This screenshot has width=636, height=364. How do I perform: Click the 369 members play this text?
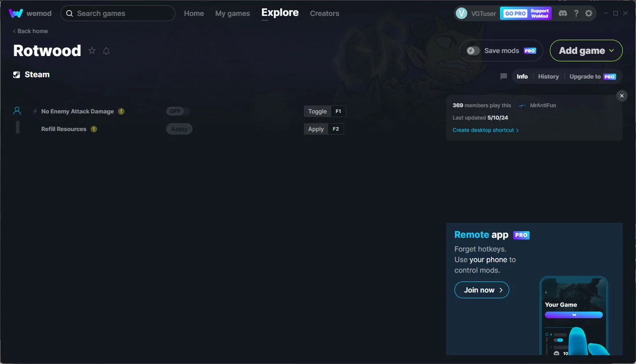(482, 105)
